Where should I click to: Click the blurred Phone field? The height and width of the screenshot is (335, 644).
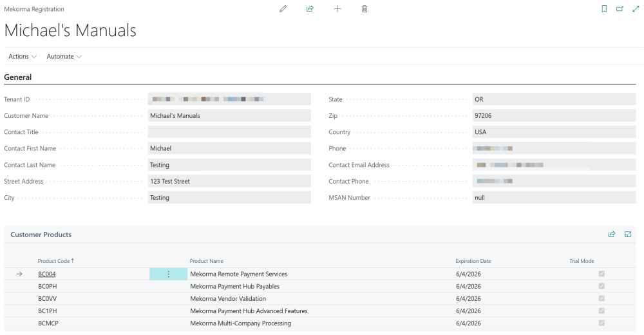pyautogui.click(x=554, y=148)
